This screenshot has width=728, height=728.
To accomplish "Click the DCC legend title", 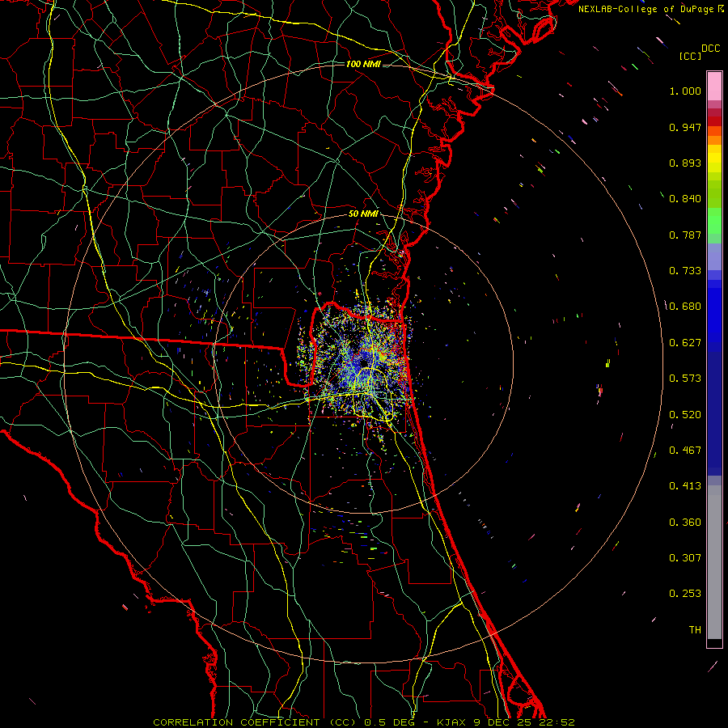I will 711,49.
